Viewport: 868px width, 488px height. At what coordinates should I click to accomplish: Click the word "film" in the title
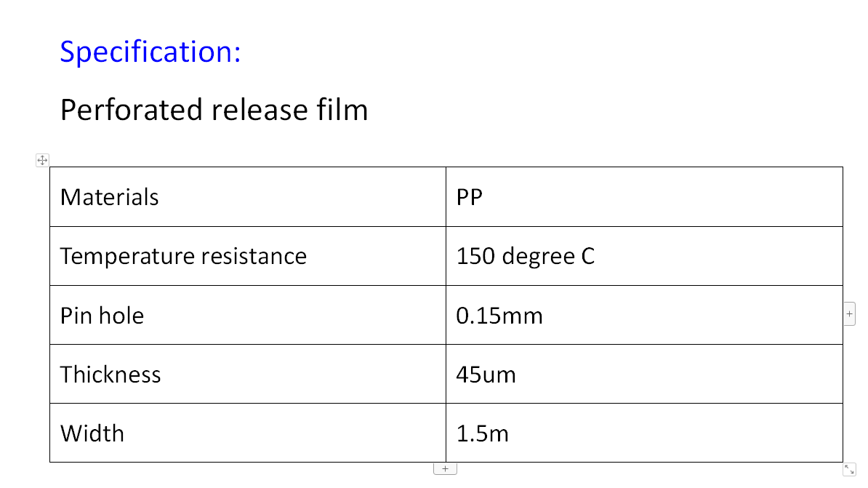click(x=342, y=110)
